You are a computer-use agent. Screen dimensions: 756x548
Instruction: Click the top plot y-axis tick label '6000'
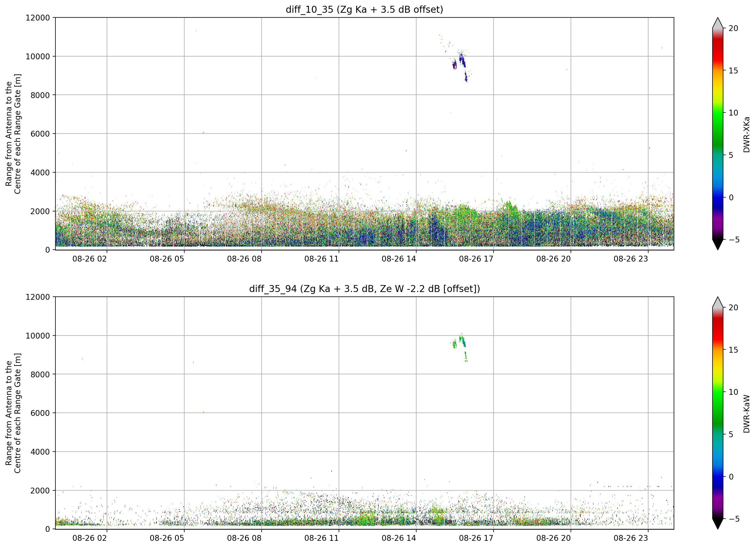tap(40, 134)
